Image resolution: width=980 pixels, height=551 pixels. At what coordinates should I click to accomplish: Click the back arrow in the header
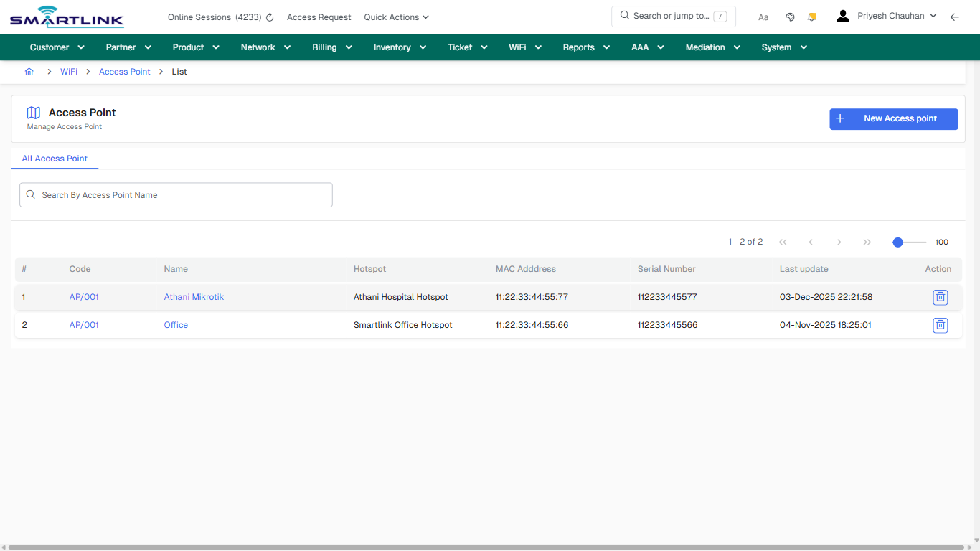pos(955,17)
